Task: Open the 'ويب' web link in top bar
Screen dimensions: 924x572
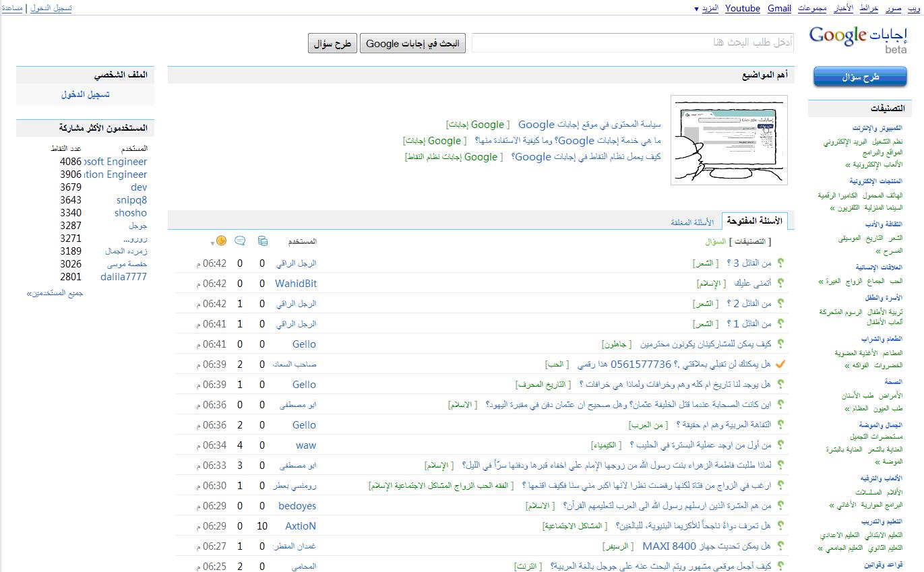Action: 914,8
